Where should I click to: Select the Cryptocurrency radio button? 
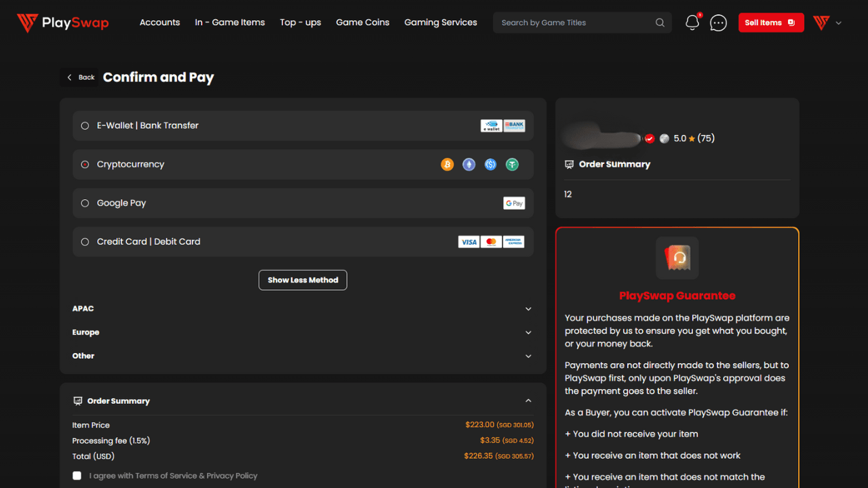pyautogui.click(x=85, y=164)
